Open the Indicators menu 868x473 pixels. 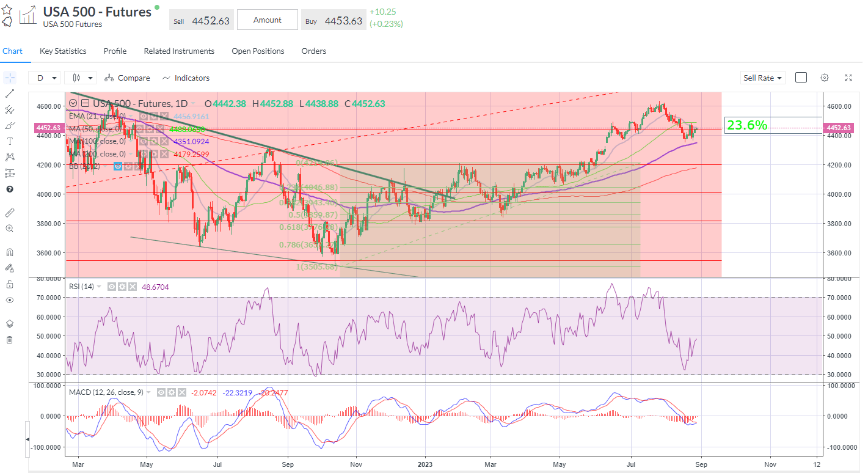click(186, 78)
